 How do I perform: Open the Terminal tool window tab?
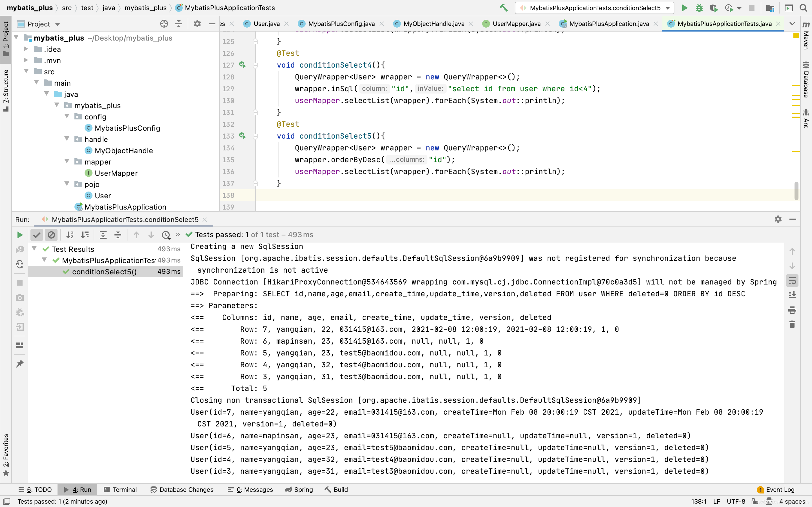(120, 490)
